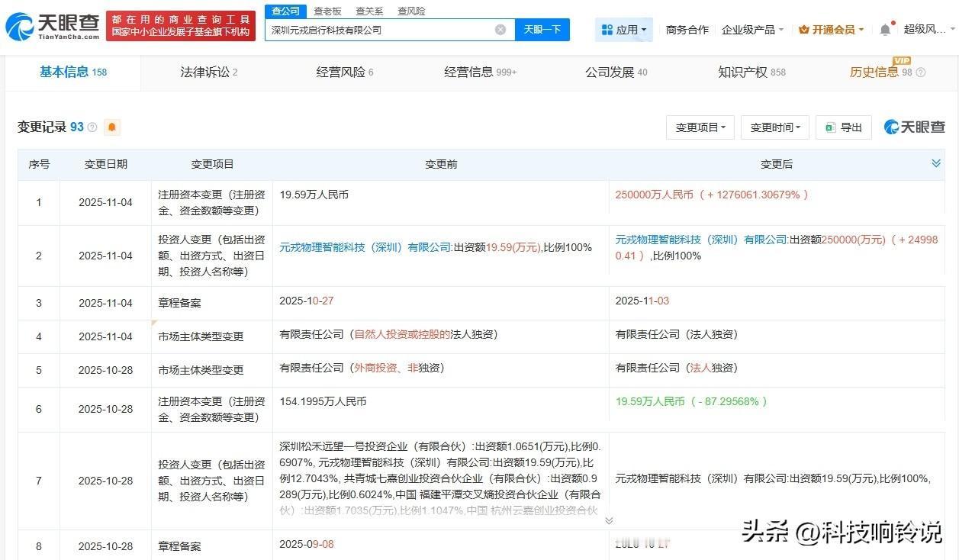Expand row 7 truncated investor details
Image resolution: width=959 pixels, height=560 pixels.
coord(608,520)
